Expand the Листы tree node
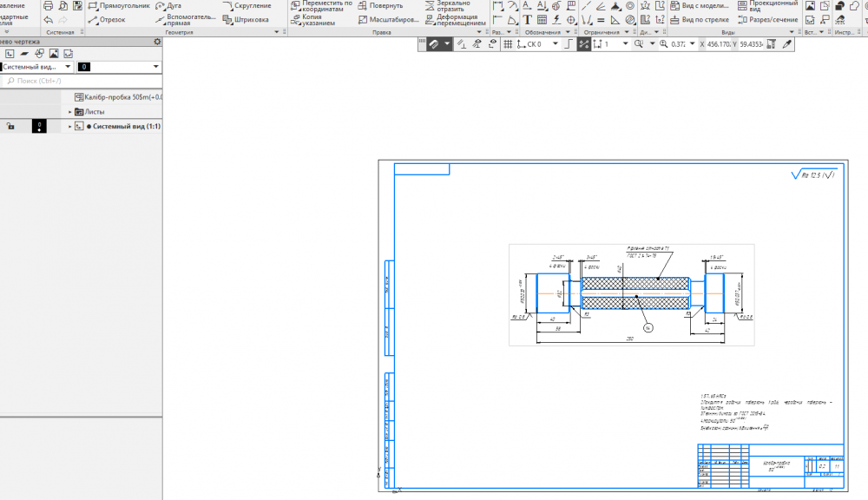868x500 pixels. click(70, 112)
